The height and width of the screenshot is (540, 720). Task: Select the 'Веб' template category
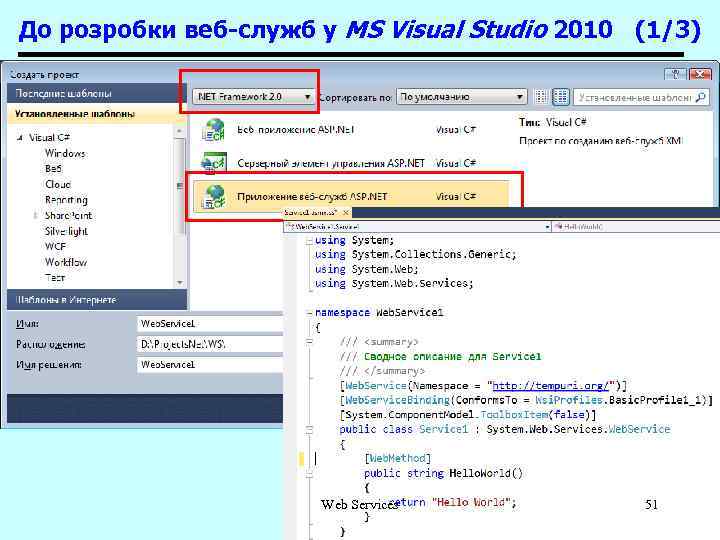[x=53, y=169]
